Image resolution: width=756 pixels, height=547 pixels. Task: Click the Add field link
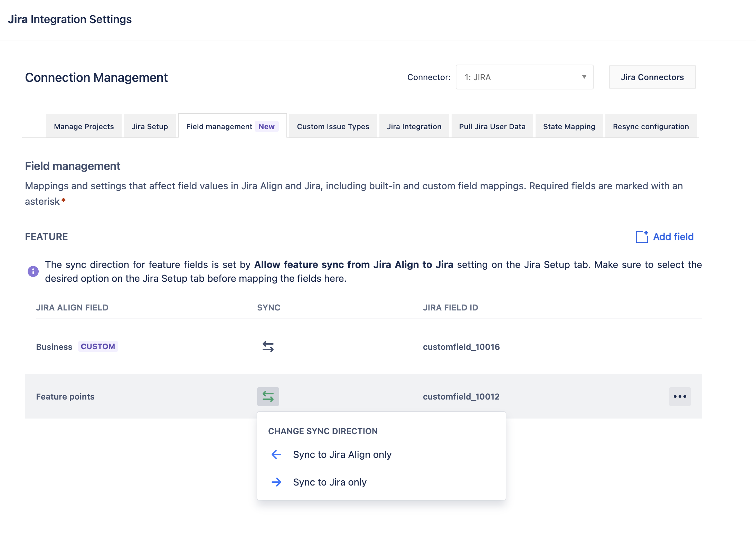pos(673,237)
